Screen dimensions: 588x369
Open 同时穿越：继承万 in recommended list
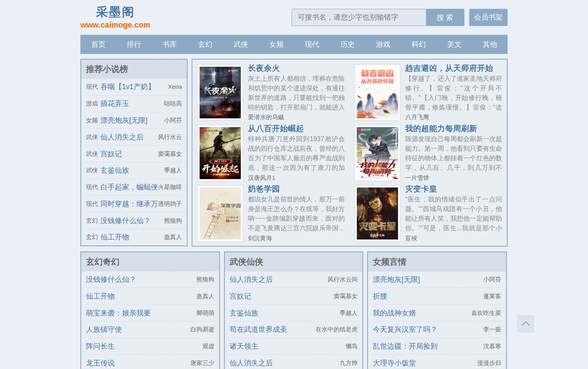129,204
